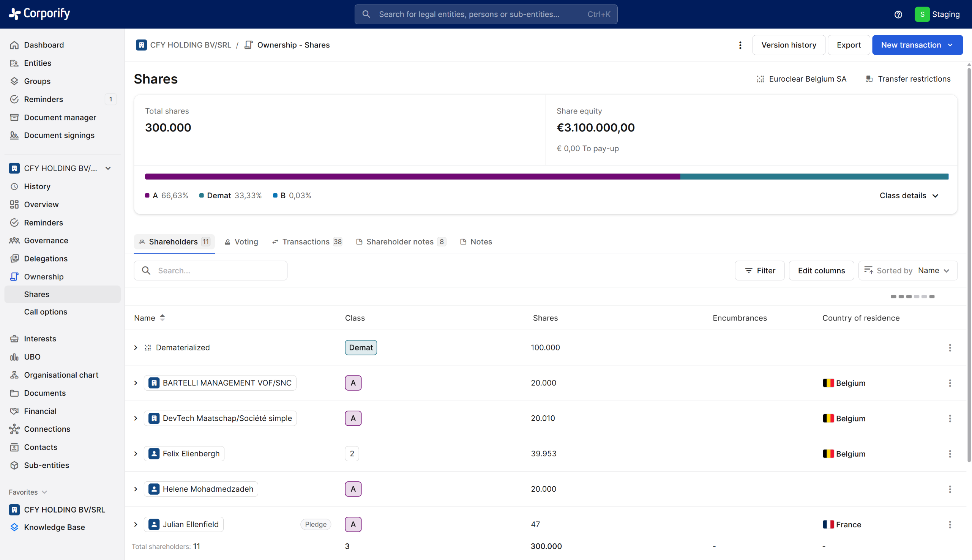Switch to the Transactions tab
Viewport: 972px width, 560px height.
(306, 241)
